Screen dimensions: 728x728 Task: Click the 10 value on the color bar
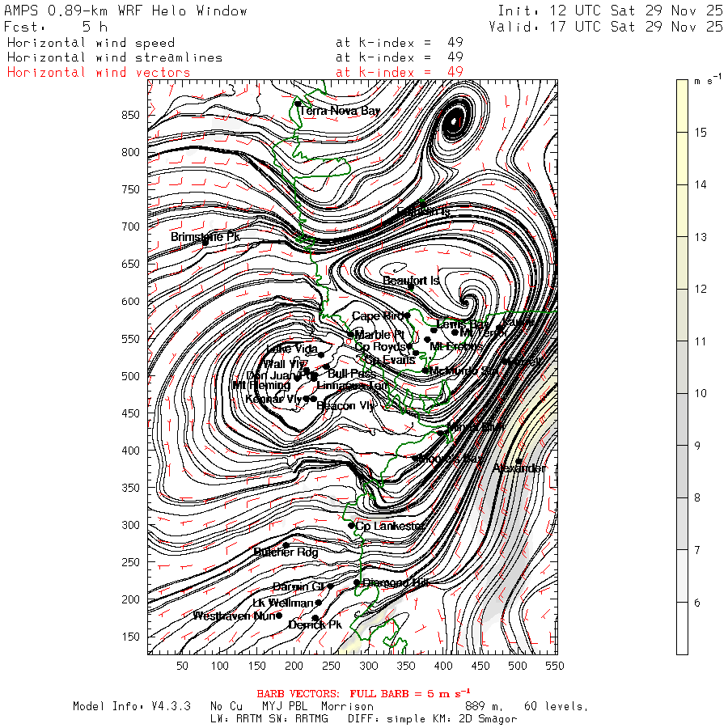click(700, 393)
